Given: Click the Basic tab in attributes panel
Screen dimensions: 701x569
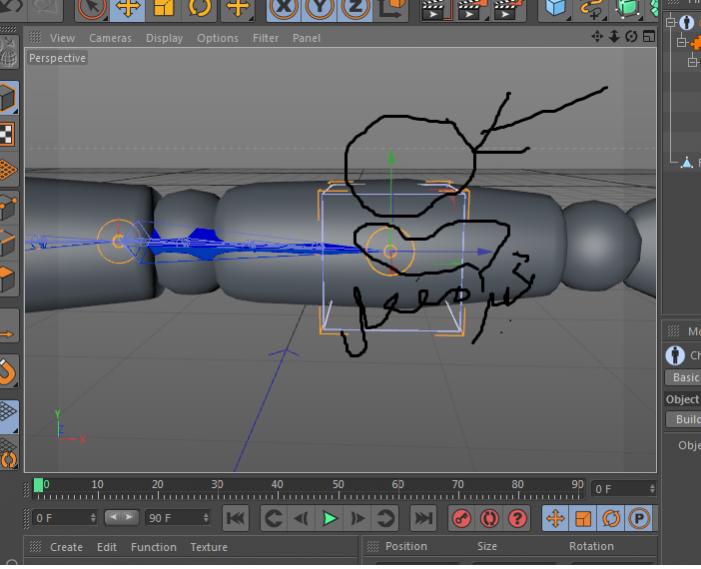Looking at the screenshot, I should coord(685,378).
